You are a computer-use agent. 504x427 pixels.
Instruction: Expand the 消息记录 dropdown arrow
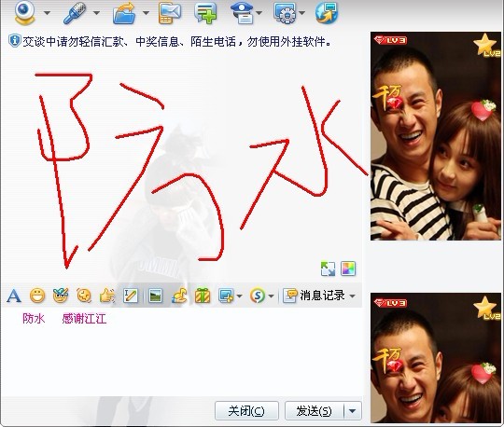pos(352,296)
